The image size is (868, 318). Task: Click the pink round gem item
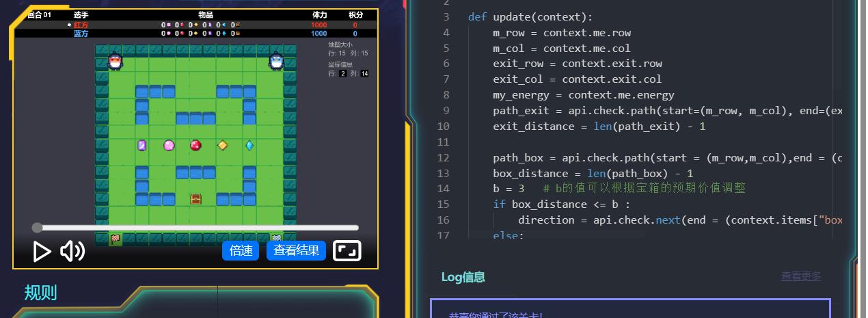169,145
